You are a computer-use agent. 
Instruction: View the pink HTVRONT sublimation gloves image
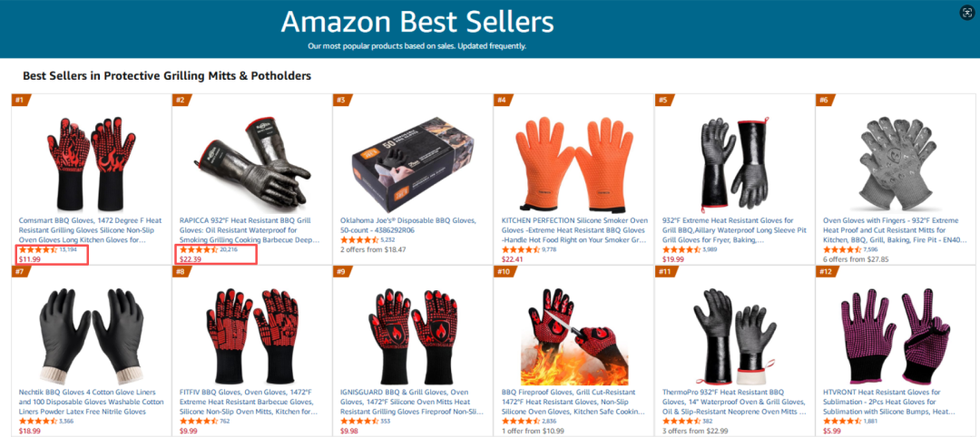coord(895,335)
